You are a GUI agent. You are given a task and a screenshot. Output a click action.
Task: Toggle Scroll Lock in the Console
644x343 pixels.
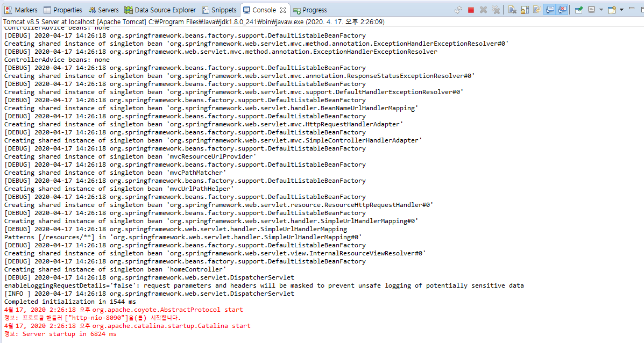(x=525, y=10)
